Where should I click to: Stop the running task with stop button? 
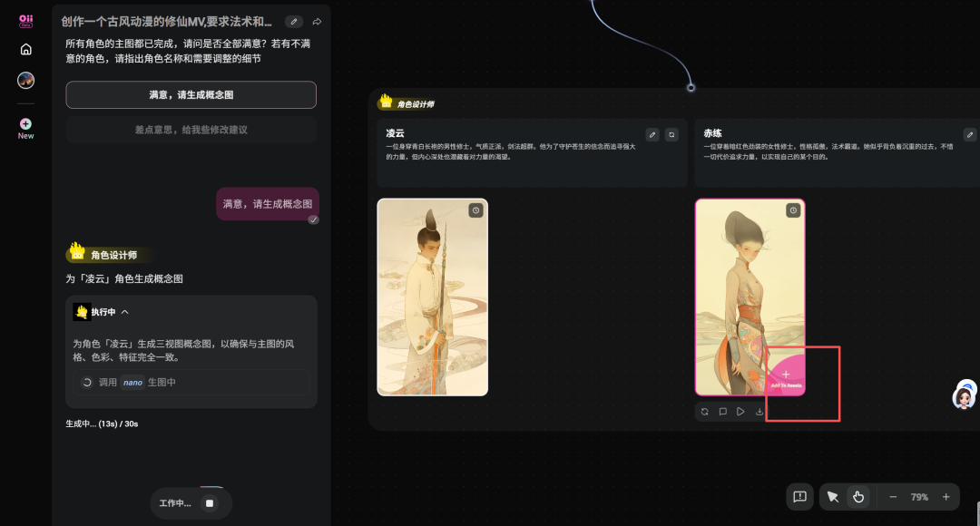point(210,503)
